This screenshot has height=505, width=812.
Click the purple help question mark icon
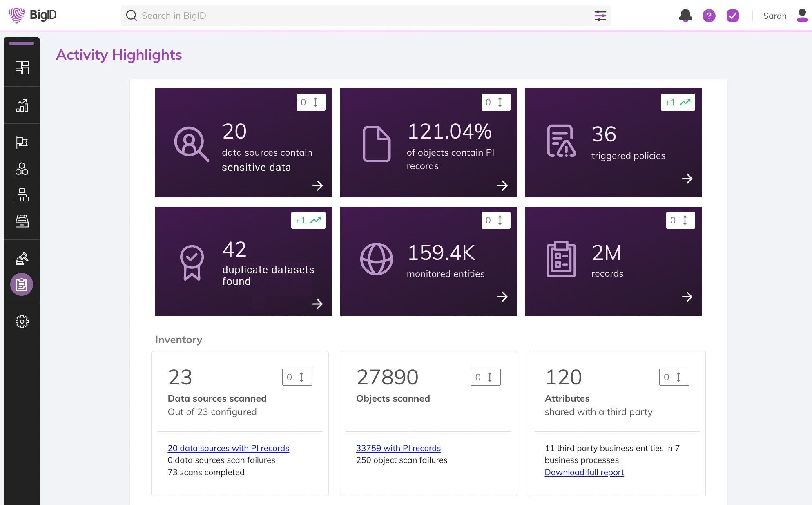point(709,16)
